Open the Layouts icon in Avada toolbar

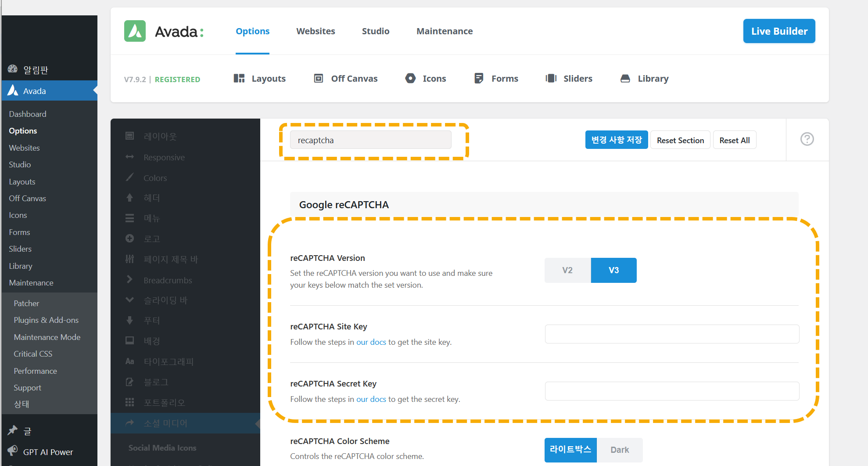click(x=239, y=79)
